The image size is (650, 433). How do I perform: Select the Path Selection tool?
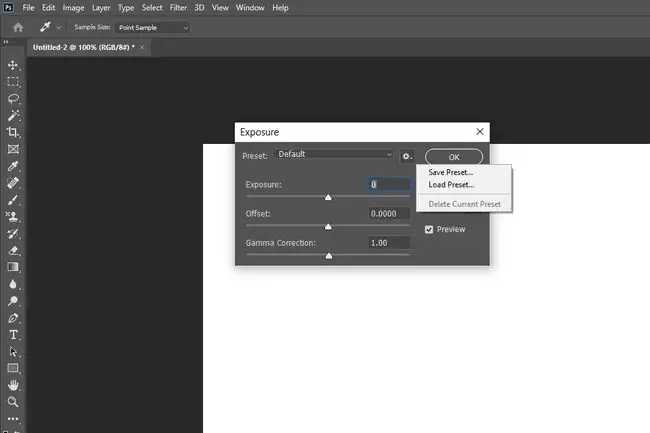13,351
